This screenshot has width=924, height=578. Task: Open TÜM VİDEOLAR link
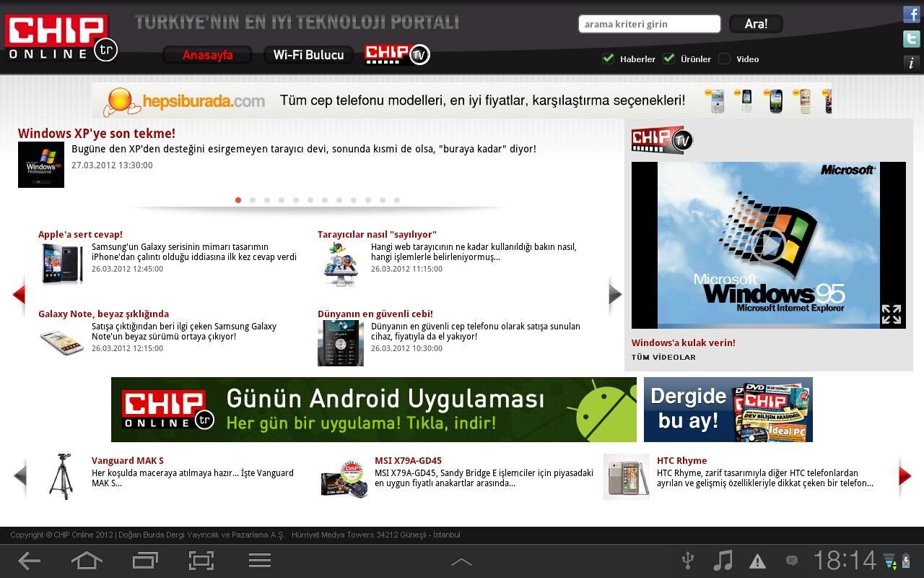(x=663, y=357)
